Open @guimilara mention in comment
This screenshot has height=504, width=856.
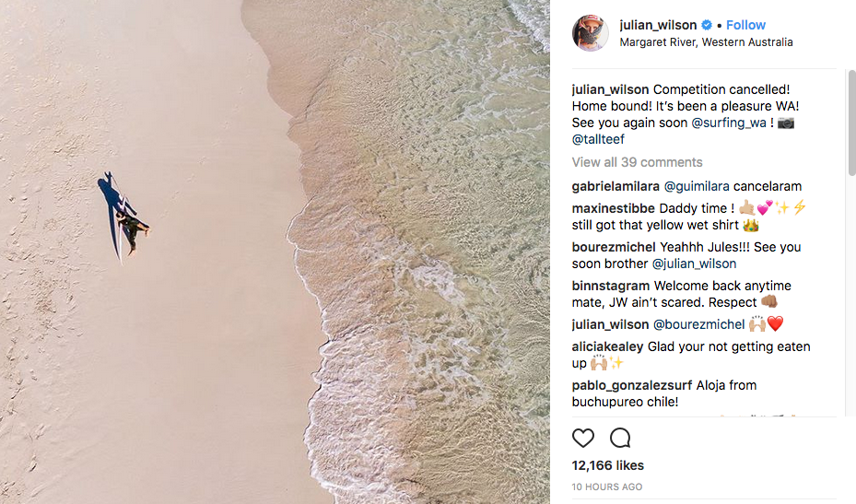tap(697, 186)
